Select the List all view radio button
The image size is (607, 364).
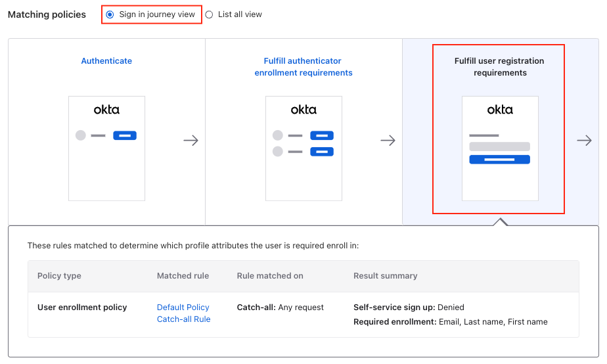click(210, 14)
